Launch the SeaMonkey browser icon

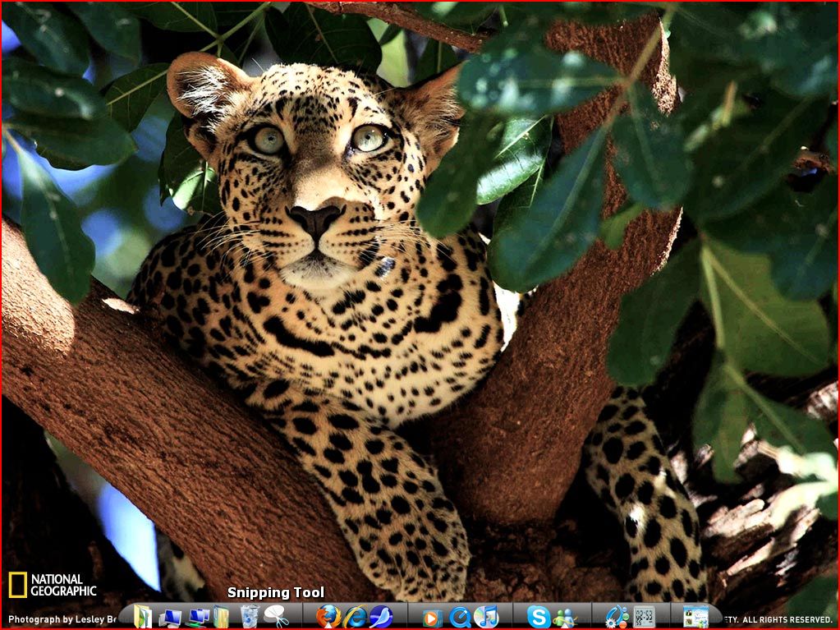381,616
